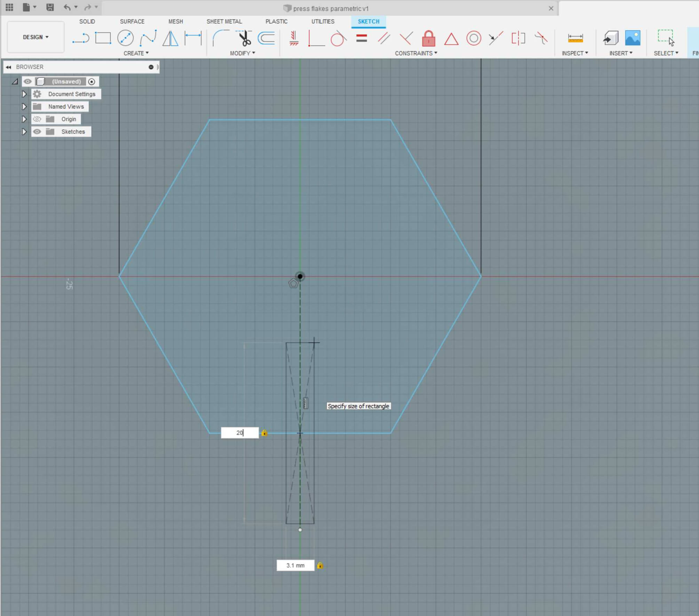This screenshot has width=699, height=616.
Task: Switch to the SKETCH tab
Action: point(368,22)
